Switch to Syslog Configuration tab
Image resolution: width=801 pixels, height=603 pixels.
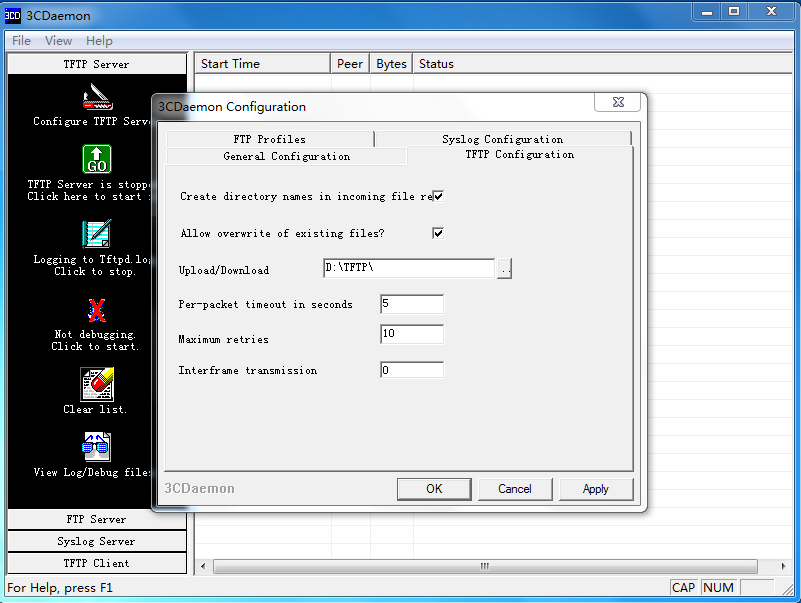tap(503, 139)
